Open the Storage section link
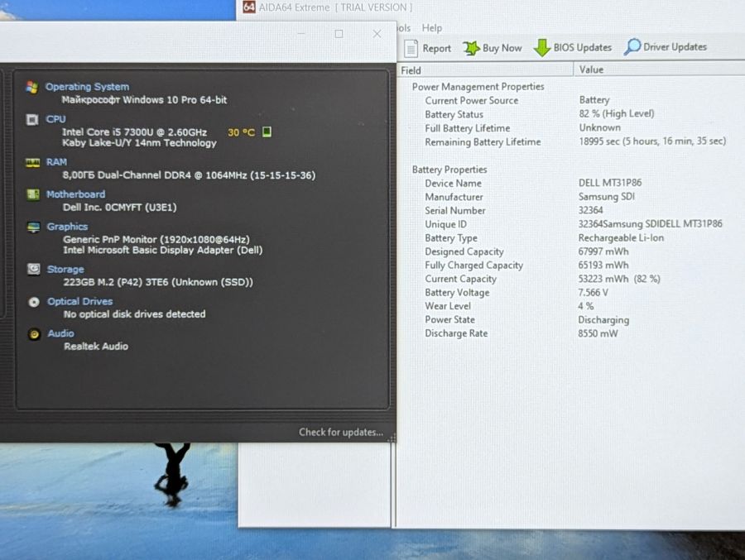This screenshot has height=560, width=745. click(x=65, y=270)
